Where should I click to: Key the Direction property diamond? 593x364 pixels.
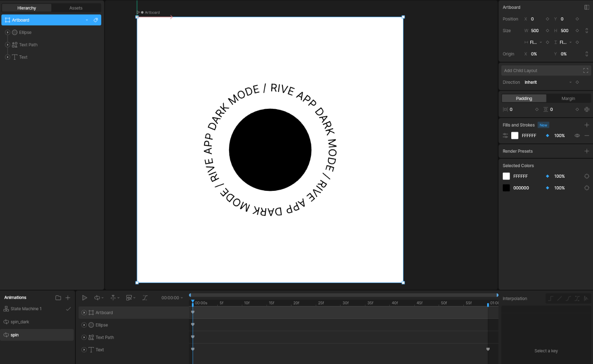point(577,82)
